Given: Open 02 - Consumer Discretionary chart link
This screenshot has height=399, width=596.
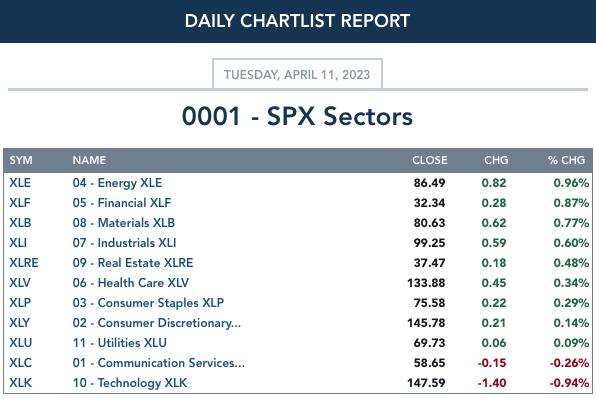Looking at the screenshot, I should [x=157, y=323].
